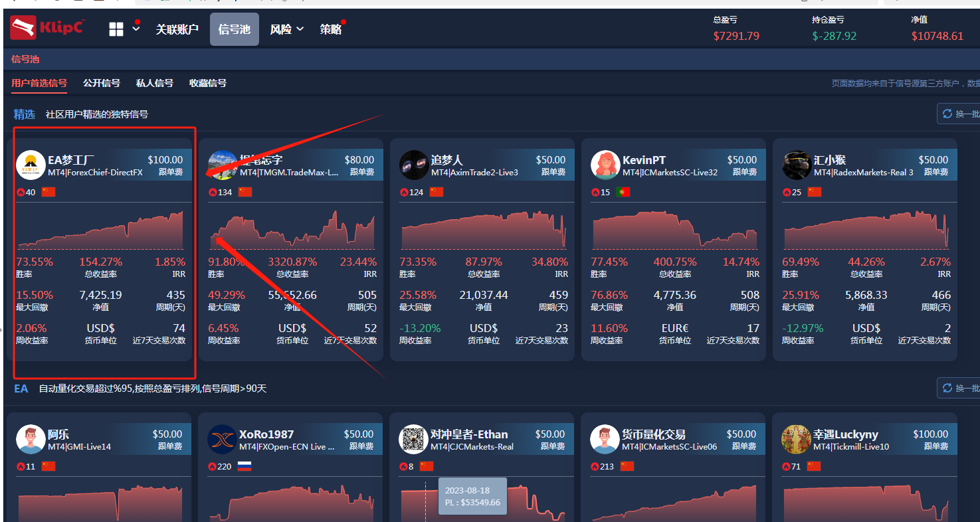
Task: Click KevinPT's avatar image
Action: (605, 165)
